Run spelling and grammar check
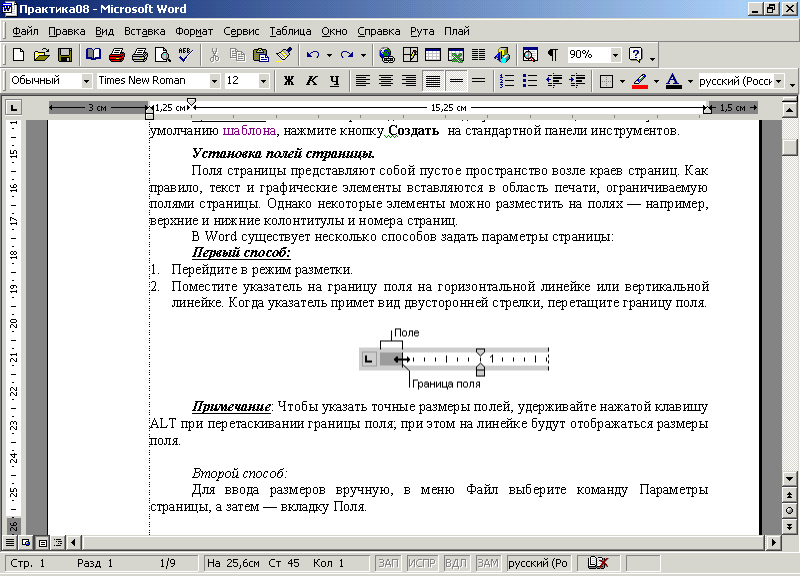Screen dimensions: 800x576 [186, 55]
